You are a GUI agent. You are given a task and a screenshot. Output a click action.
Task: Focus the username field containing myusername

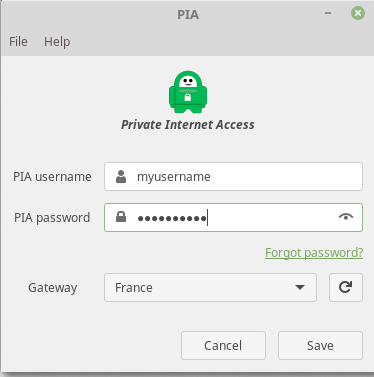tap(233, 177)
